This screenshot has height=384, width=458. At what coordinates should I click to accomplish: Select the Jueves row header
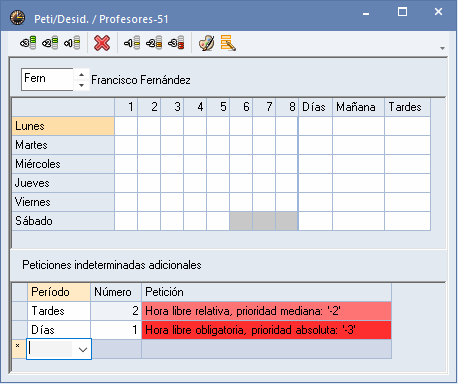point(63,183)
